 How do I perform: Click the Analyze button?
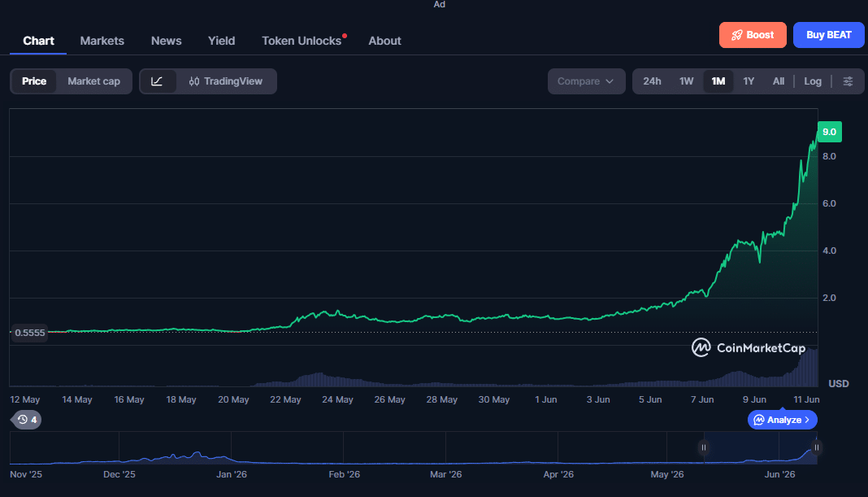pos(782,420)
